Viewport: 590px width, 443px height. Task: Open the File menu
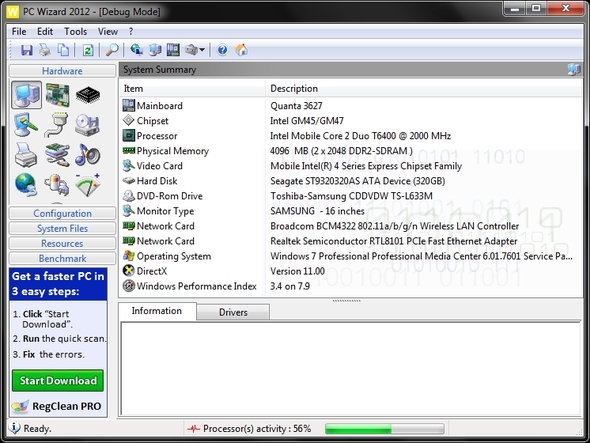19,32
